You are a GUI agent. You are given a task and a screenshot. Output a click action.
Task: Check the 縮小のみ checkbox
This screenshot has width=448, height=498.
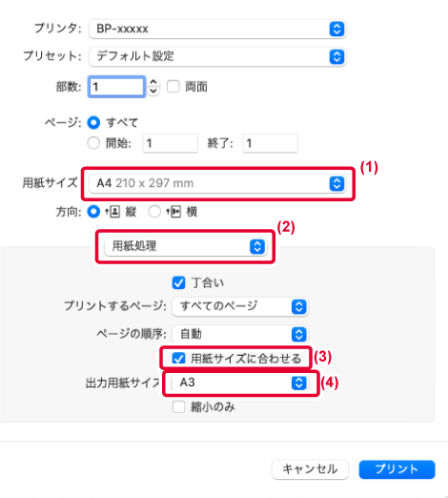[x=178, y=406]
